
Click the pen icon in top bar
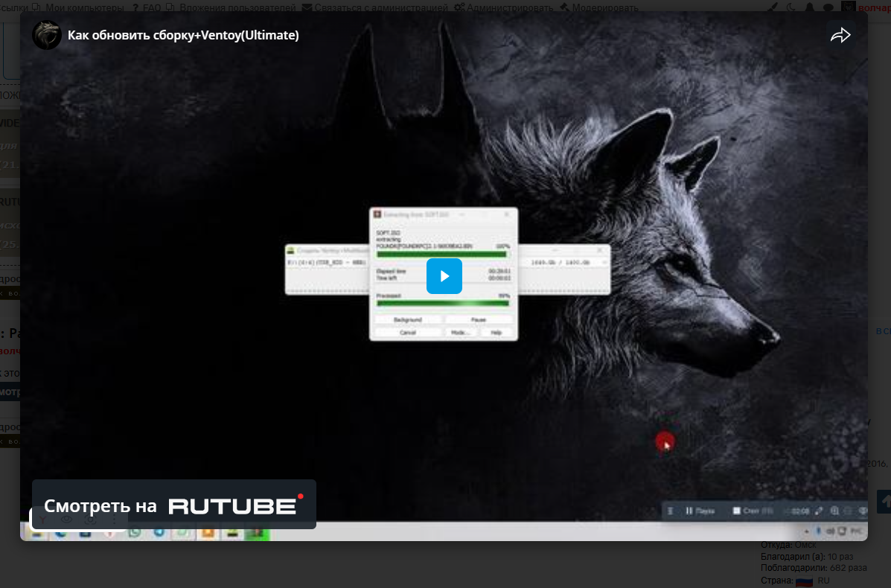[x=772, y=7]
